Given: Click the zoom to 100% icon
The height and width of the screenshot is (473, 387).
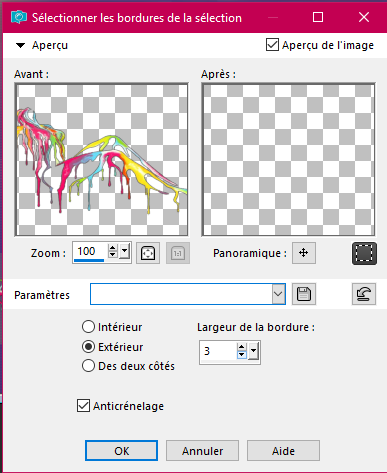Looking at the screenshot, I should click(178, 253).
